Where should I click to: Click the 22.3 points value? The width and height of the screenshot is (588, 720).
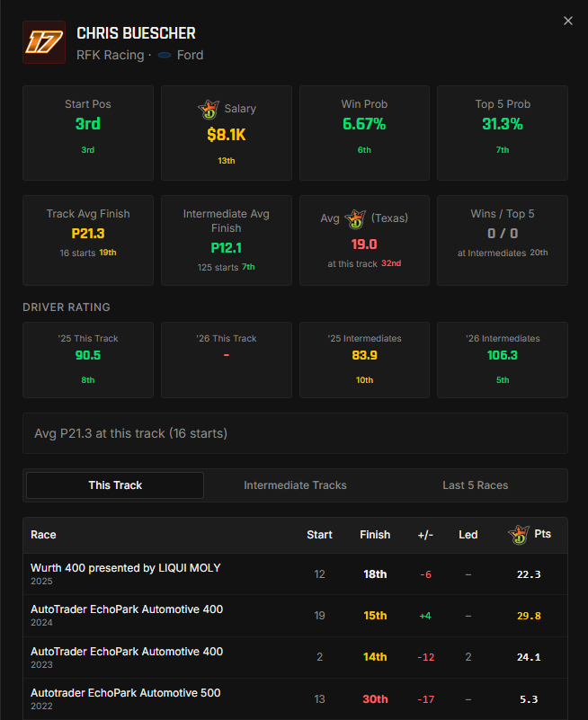click(x=529, y=574)
